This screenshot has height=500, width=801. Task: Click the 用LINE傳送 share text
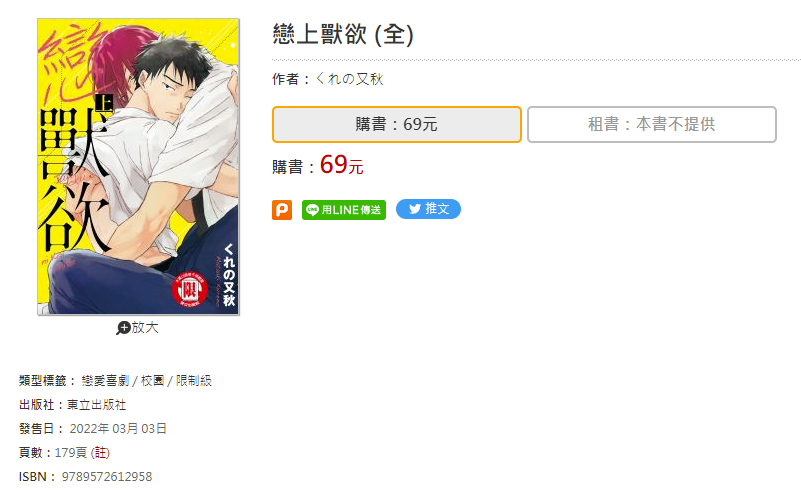coord(351,210)
